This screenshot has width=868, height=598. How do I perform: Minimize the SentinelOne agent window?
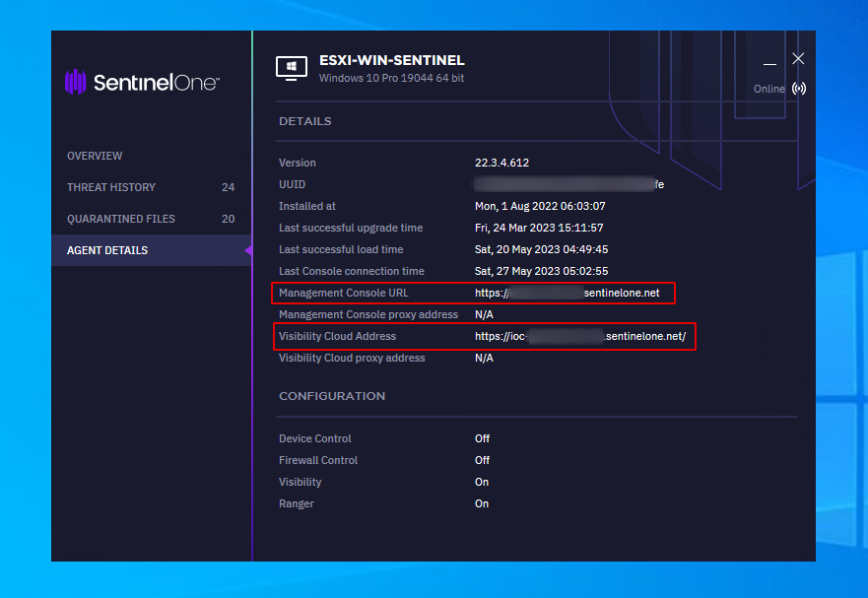pyautogui.click(x=769, y=64)
